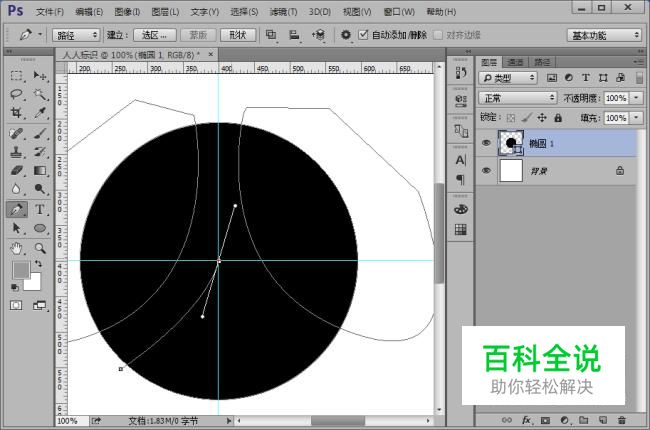Select the Zoom tool
This screenshot has height=430, width=650.
click(40, 248)
